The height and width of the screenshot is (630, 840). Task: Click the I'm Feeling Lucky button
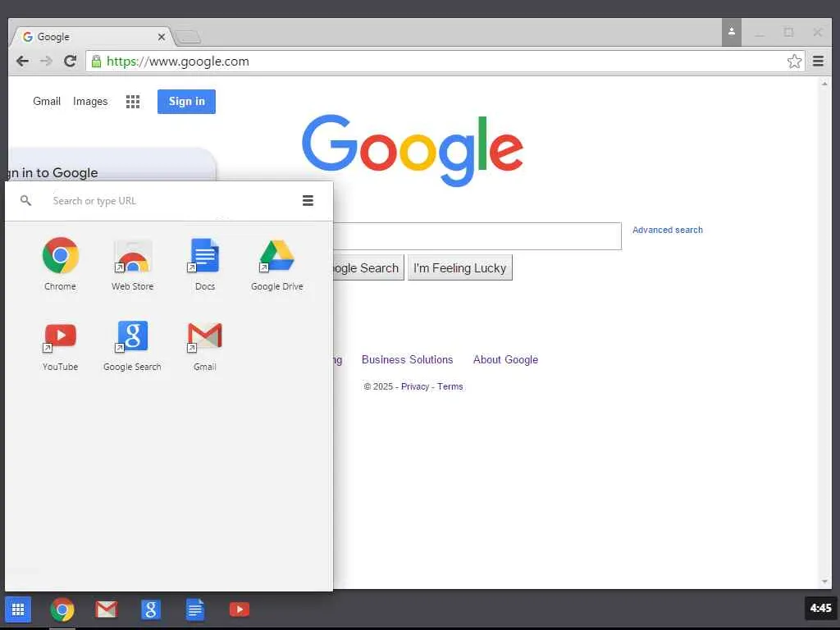click(x=459, y=267)
